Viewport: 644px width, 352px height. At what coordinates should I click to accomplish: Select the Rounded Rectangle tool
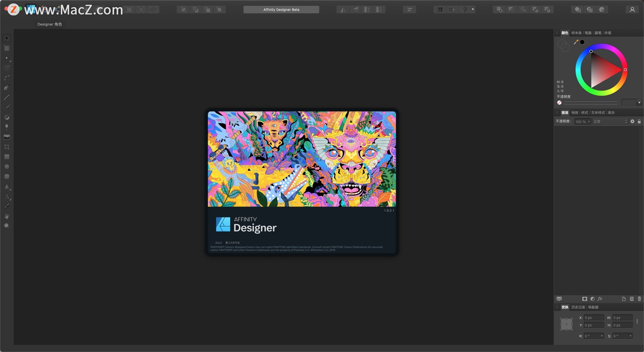pyautogui.click(x=7, y=177)
